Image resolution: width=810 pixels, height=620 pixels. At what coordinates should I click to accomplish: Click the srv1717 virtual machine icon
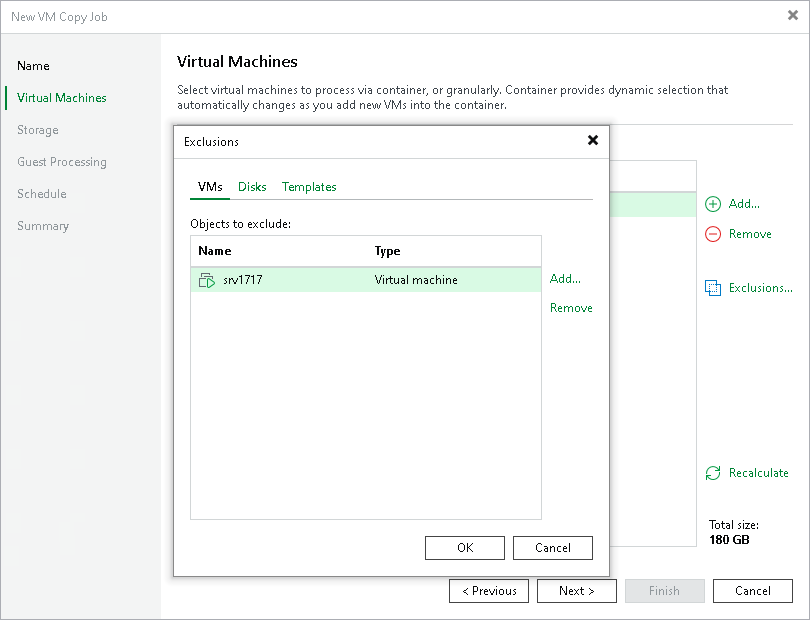click(x=207, y=280)
